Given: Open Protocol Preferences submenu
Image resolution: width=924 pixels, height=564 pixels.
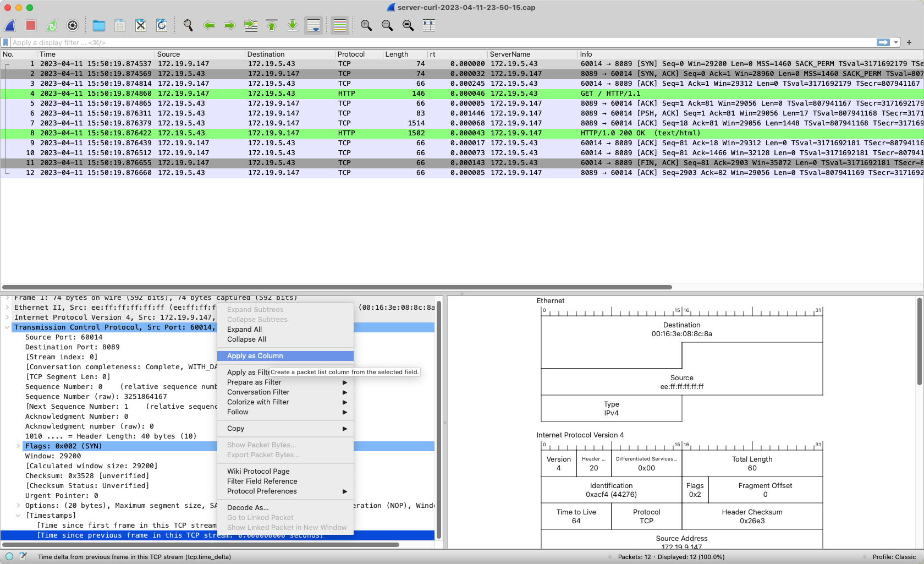Looking at the screenshot, I should click(x=285, y=491).
